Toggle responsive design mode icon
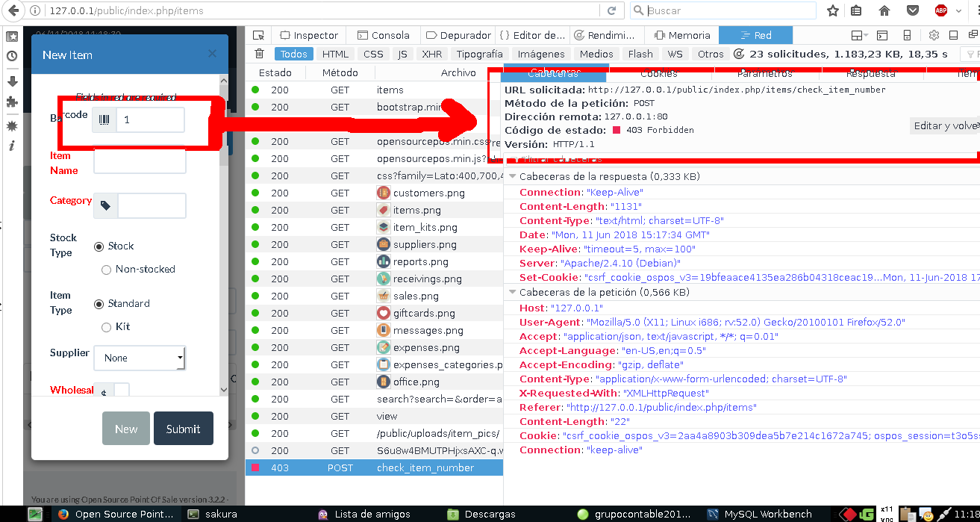The image size is (980, 522). click(907, 35)
